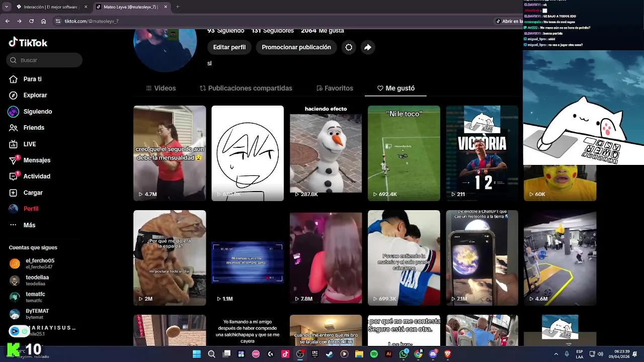Close the Mateo Leyva browser tab
This screenshot has width=644, height=362.
[166, 7]
